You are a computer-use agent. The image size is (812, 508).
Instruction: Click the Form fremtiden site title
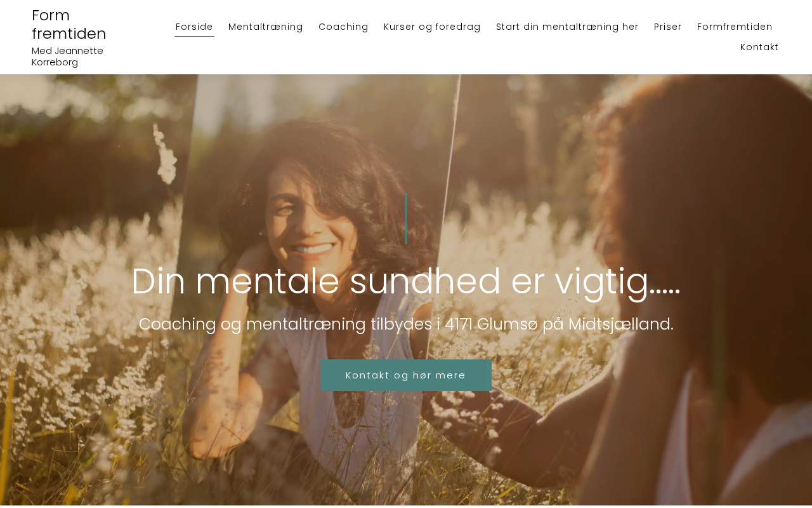[x=69, y=24]
